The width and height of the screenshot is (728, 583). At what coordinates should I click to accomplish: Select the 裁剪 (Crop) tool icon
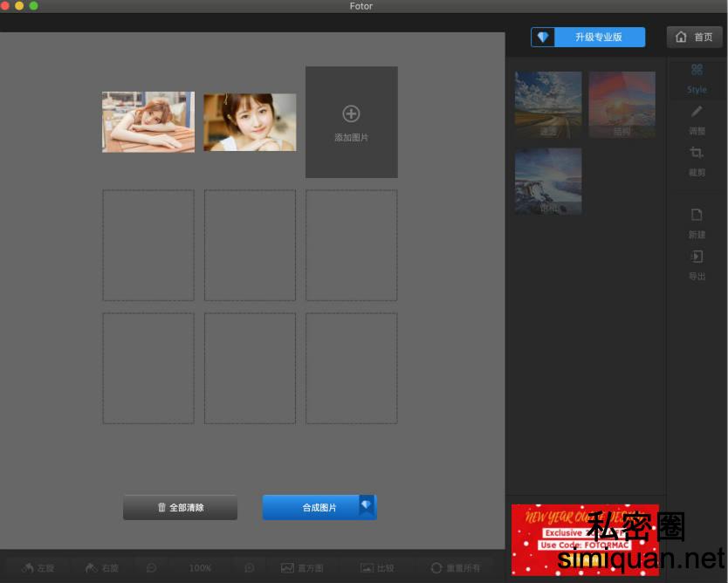[697, 154]
